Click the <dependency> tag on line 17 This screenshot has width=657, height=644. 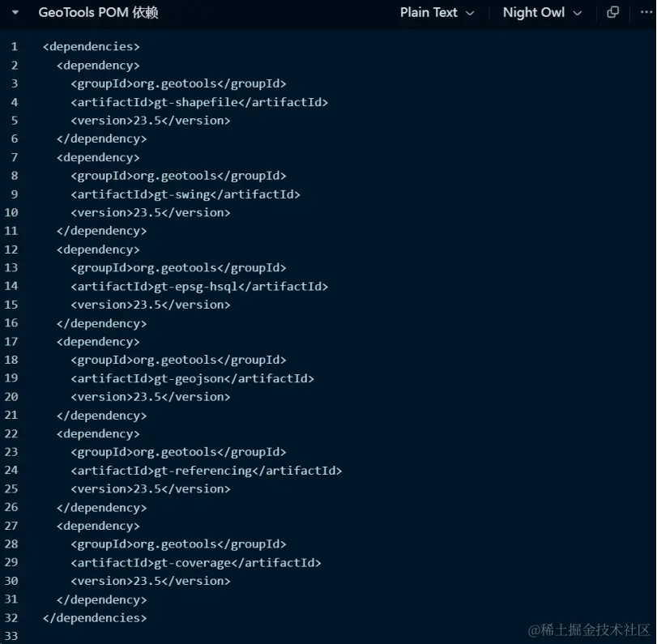click(x=98, y=342)
